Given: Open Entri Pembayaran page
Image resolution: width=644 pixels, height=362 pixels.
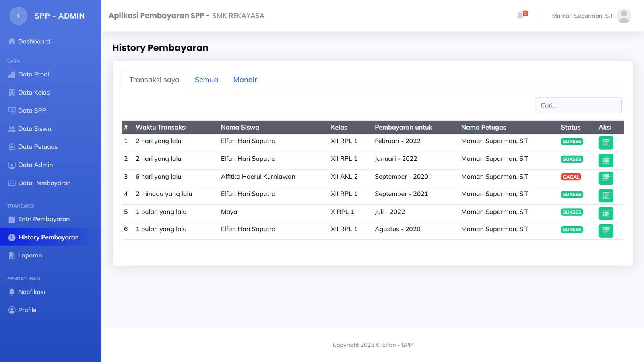Looking at the screenshot, I should 43,219.
